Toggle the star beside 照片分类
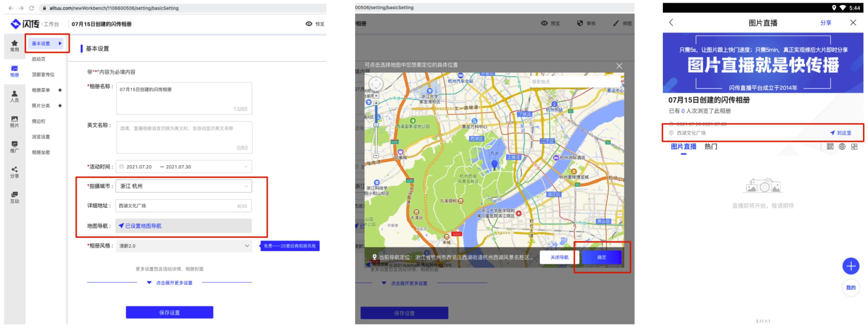 (60, 106)
